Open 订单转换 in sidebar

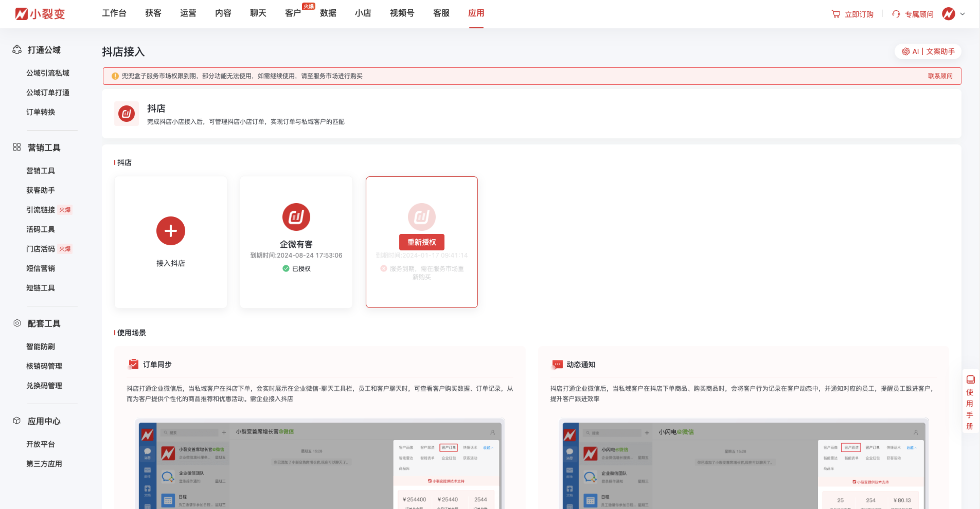click(41, 112)
